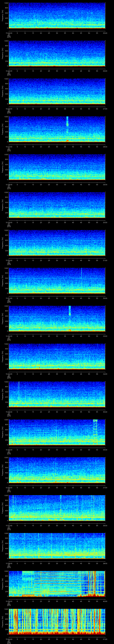Click the 15:39:00 start time label
The width and height of the screenshot is (114, 644).
coord(9,601)
